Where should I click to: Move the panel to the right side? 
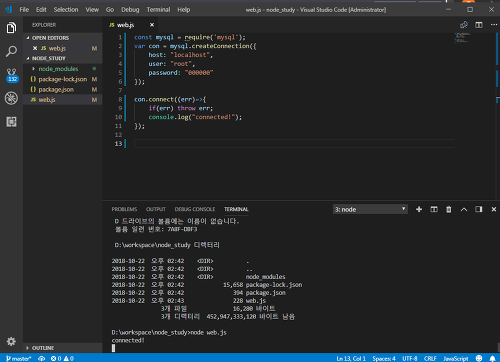(x=479, y=209)
